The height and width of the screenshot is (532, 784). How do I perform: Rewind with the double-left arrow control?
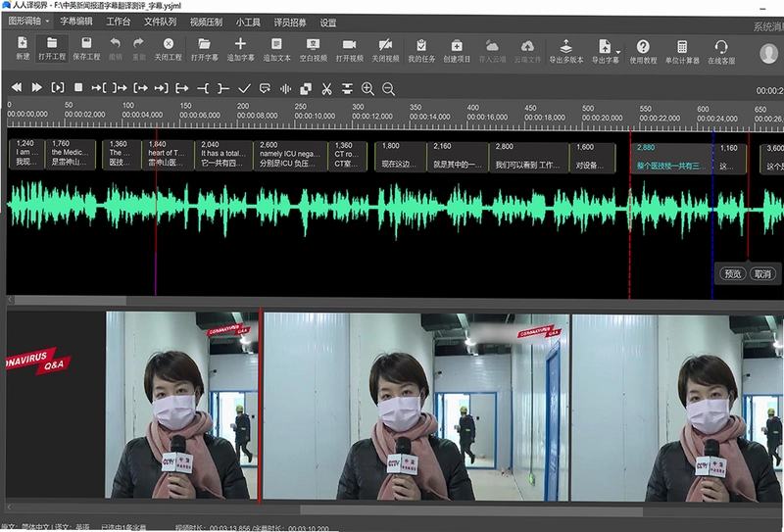point(17,87)
